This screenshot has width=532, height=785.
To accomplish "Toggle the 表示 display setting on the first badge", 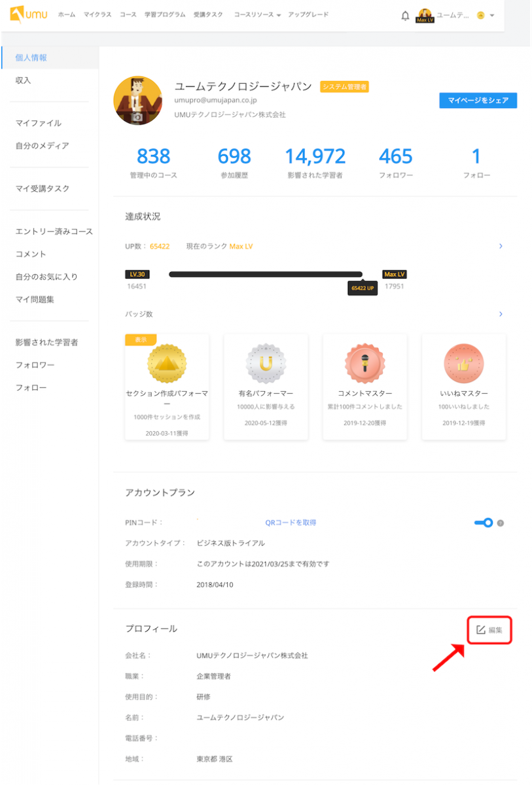I will (x=140, y=341).
